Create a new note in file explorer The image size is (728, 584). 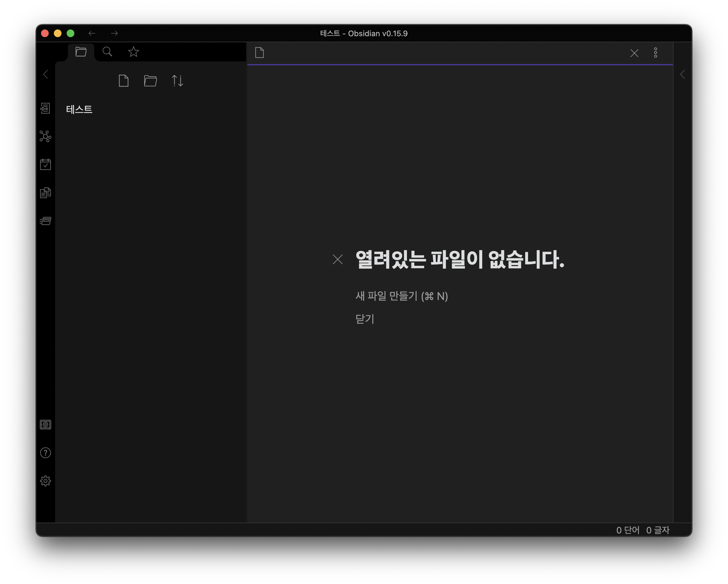click(124, 81)
